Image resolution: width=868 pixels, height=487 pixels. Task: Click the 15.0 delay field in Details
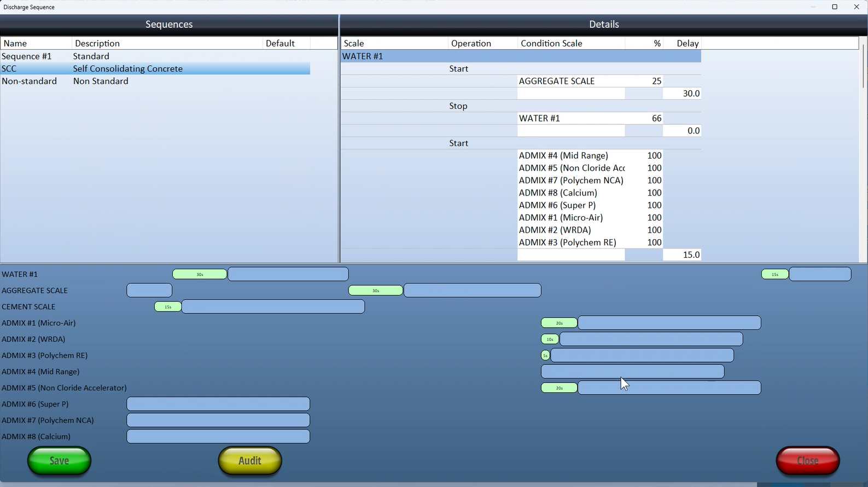(x=681, y=255)
